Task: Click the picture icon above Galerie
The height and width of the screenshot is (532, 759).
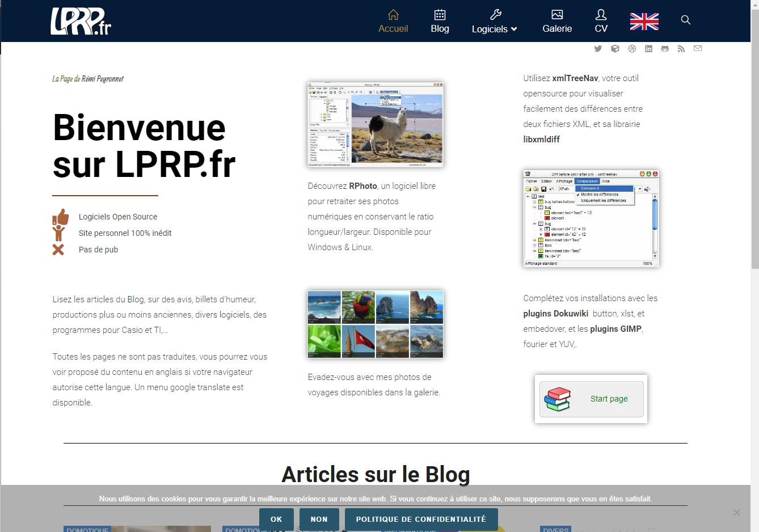Action: pos(557,14)
